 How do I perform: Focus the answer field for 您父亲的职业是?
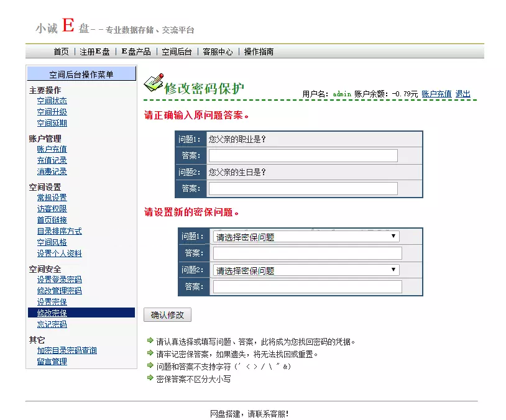point(303,155)
